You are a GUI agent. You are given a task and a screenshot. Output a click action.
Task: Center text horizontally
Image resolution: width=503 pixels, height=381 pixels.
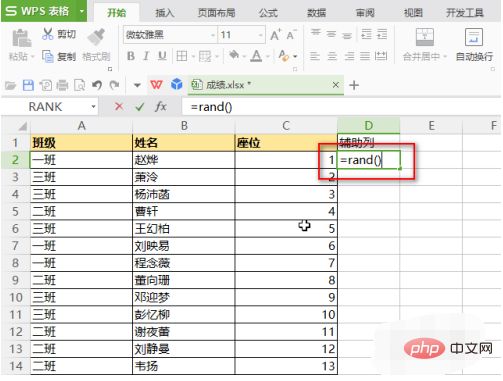(332, 56)
